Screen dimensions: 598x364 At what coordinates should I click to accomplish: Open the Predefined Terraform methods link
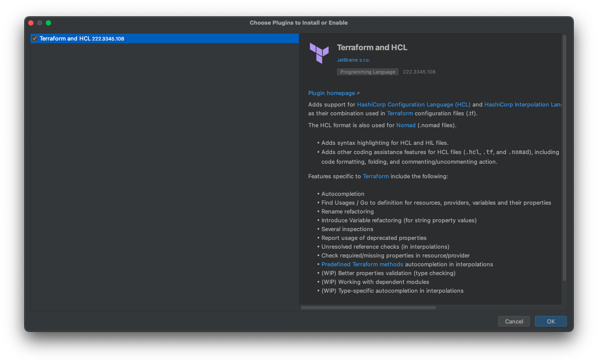click(362, 264)
